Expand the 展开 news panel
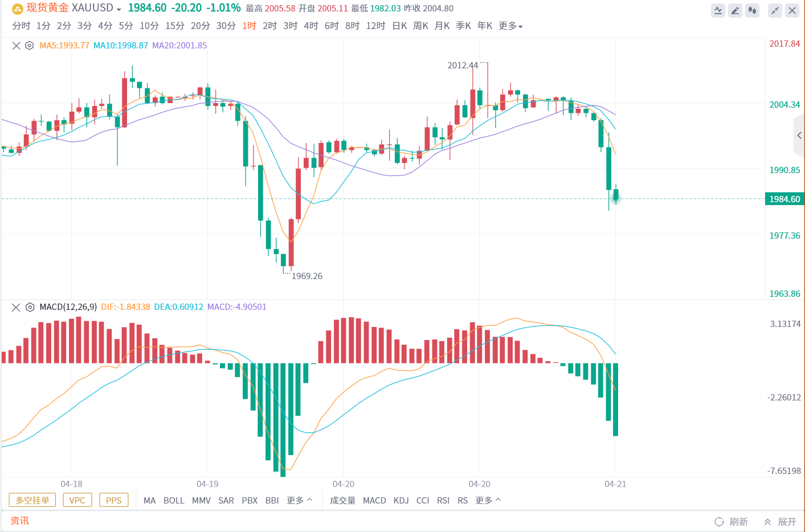The image size is (805, 532). (781, 522)
